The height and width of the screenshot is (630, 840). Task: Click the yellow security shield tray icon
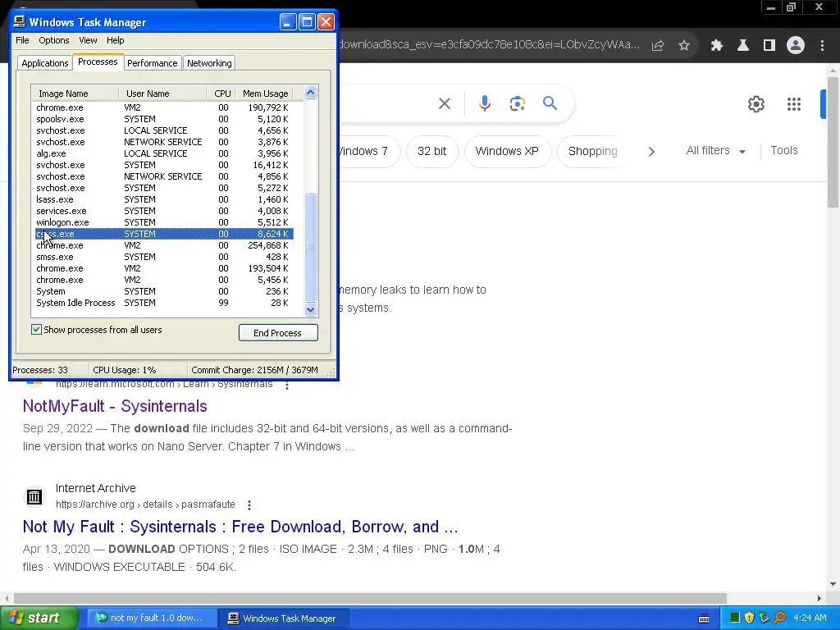(750, 618)
